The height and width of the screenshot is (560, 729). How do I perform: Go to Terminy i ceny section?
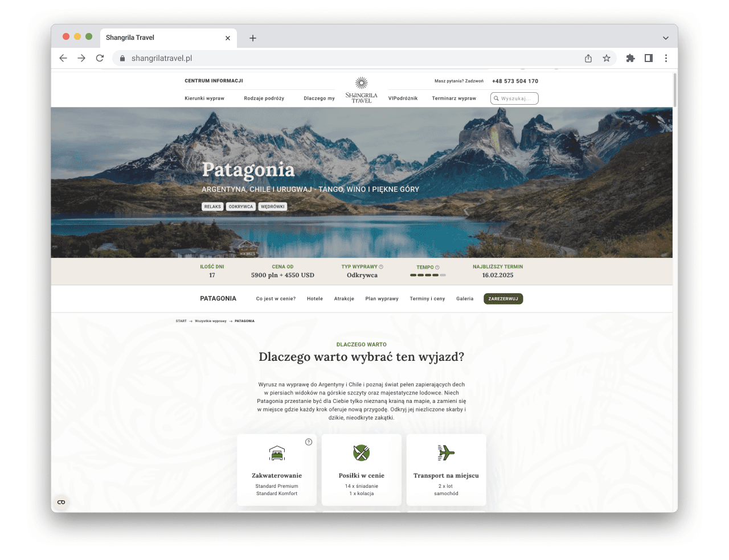pos(427,299)
